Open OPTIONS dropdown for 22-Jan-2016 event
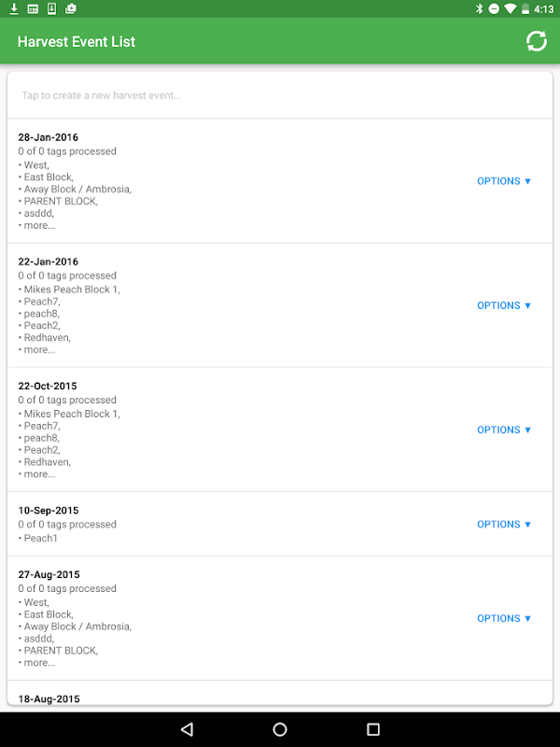Screen dimensions: 560x747 (x=504, y=305)
